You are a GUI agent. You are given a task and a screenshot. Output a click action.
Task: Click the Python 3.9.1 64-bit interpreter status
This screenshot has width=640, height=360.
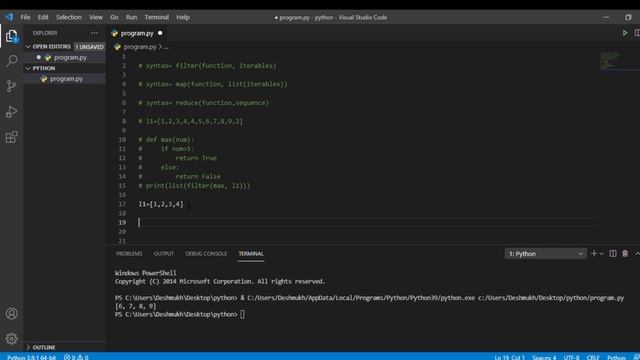coord(31,357)
